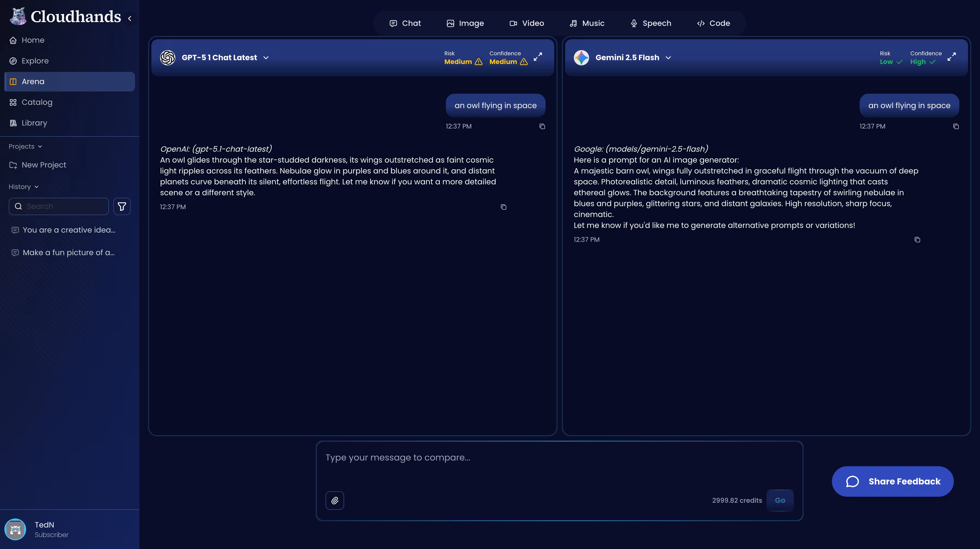This screenshot has width=980, height=549.
Task: Open the Gemini 2.5 Flash model selector
Action: coord(668,57)
